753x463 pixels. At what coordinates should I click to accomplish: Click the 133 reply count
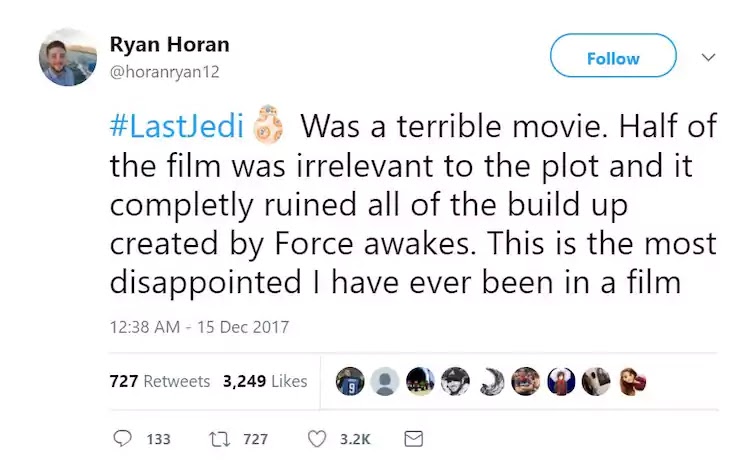coord(158,439)
